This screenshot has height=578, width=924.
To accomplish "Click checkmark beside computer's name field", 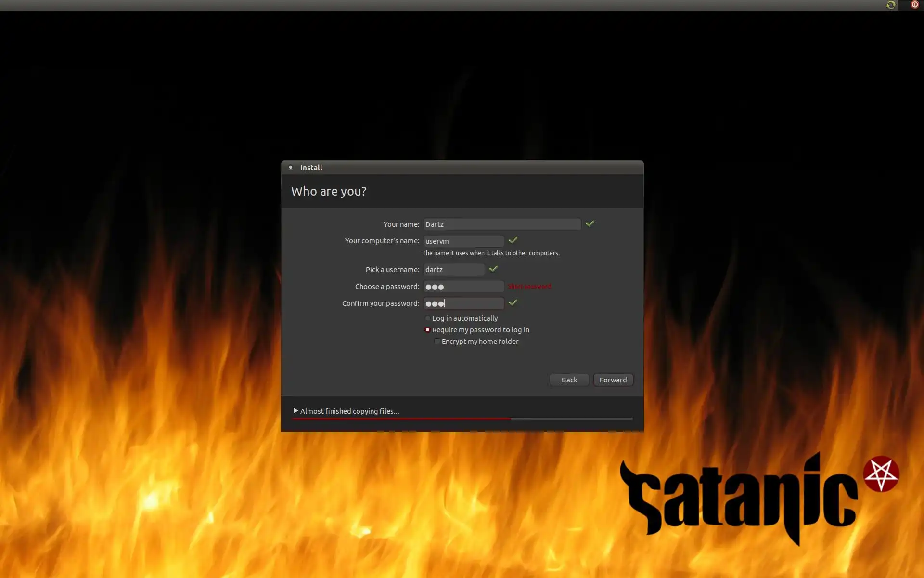I will (x=513, y=240).
